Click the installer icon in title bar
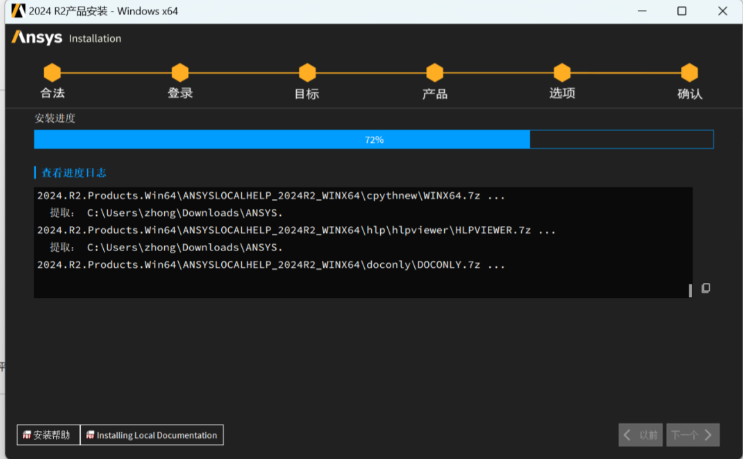Image resolution: width=743 pixels, height=459 pixels. tap(18, 11)
